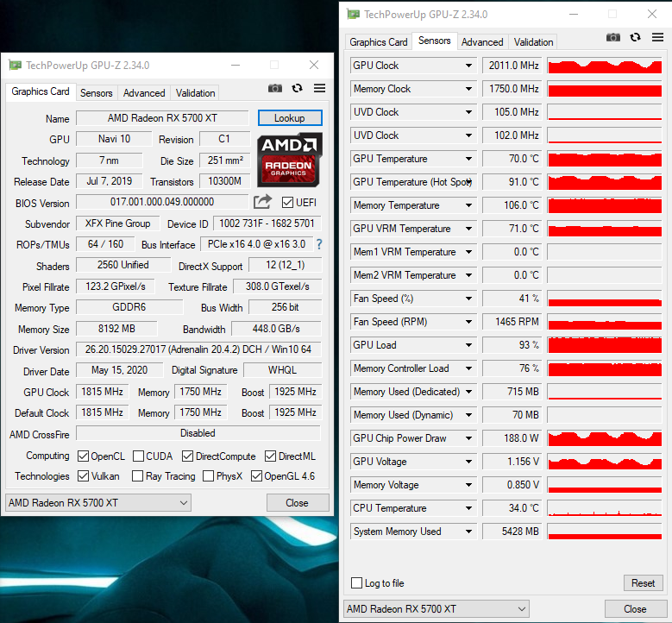Open the Memory Temperature sensor dropdown
Viewport: 672px width, 623px height.
tap(469, 205)
